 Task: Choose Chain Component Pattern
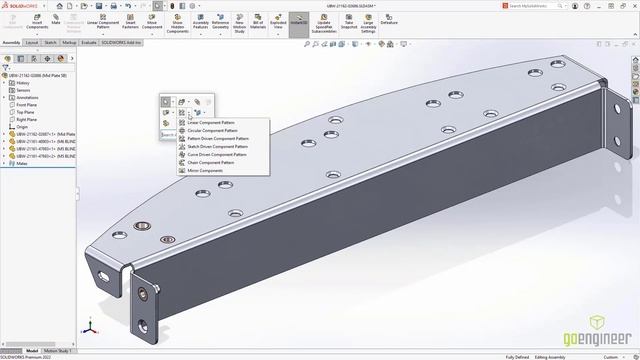click(223, 162)
